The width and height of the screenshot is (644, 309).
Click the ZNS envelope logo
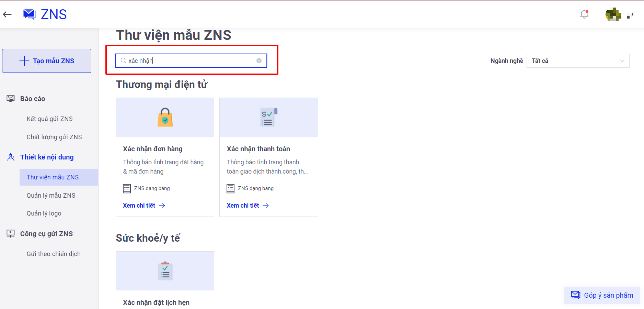[x=30, y=14]
